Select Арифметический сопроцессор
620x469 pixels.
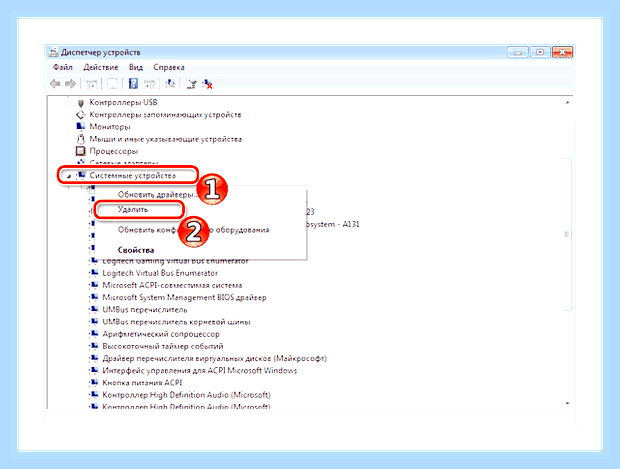point(161,334)
